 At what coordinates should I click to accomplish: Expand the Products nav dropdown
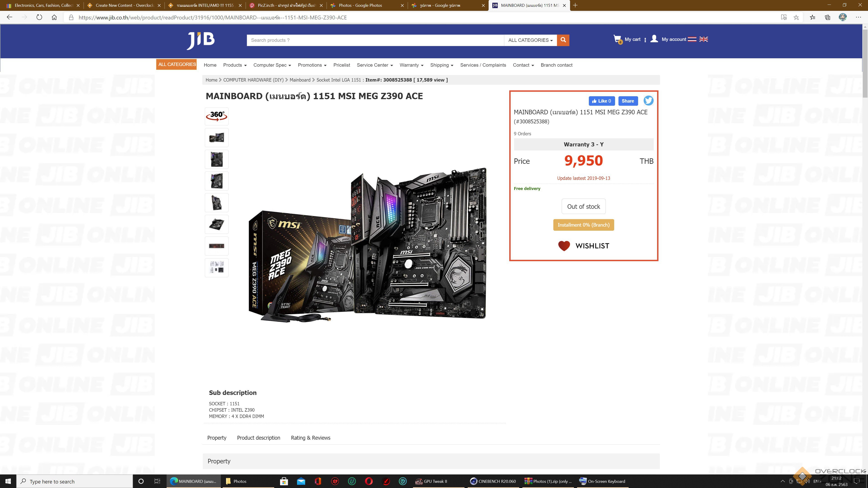point(235,65)
